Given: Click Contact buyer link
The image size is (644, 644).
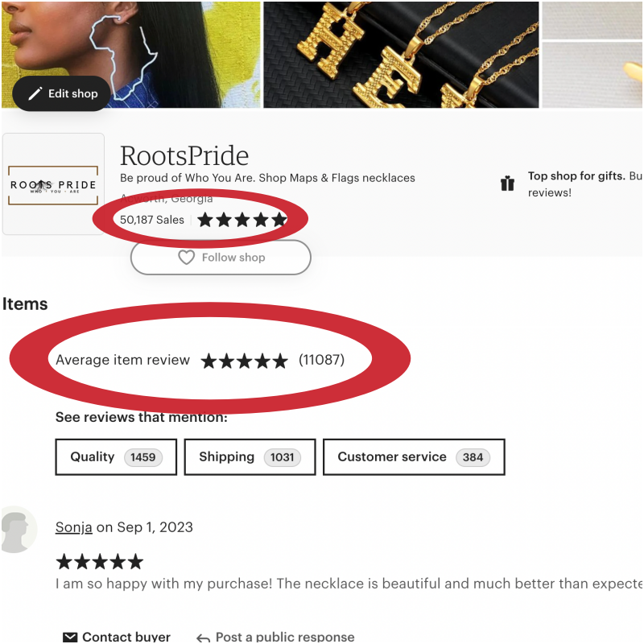Looking at the screenshot, I should click(x=126, y=637).
